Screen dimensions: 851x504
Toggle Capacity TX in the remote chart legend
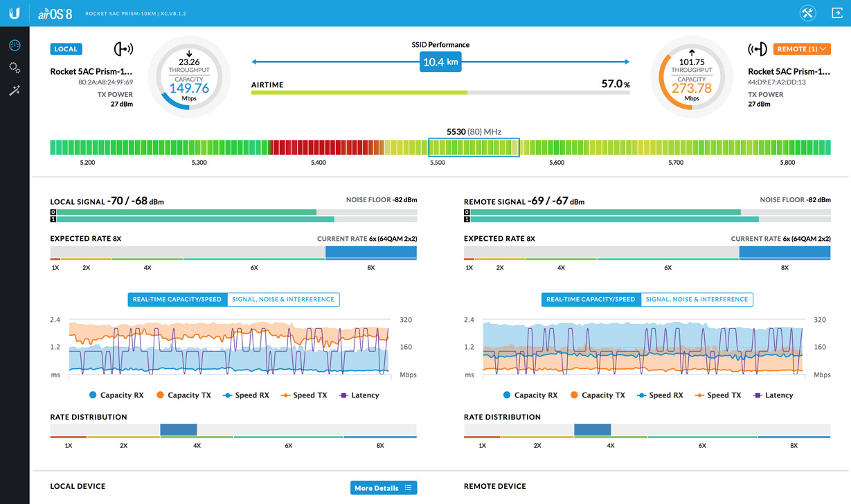pos(597,395)
